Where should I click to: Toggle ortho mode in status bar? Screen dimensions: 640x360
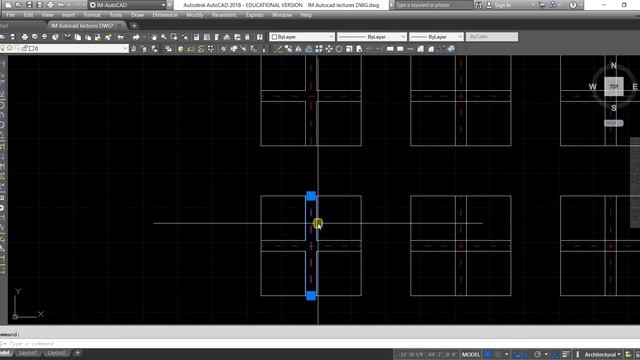527,354
